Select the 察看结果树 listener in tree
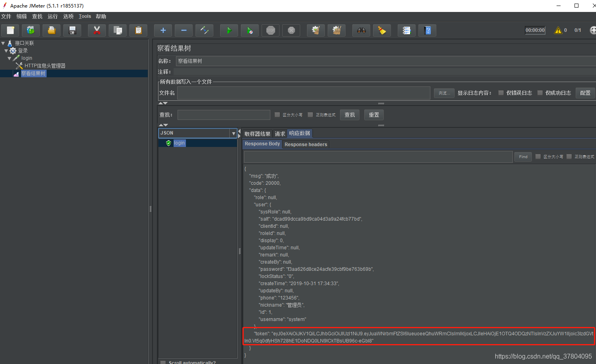This screenshot has height=364, width=596. point(33,73)
